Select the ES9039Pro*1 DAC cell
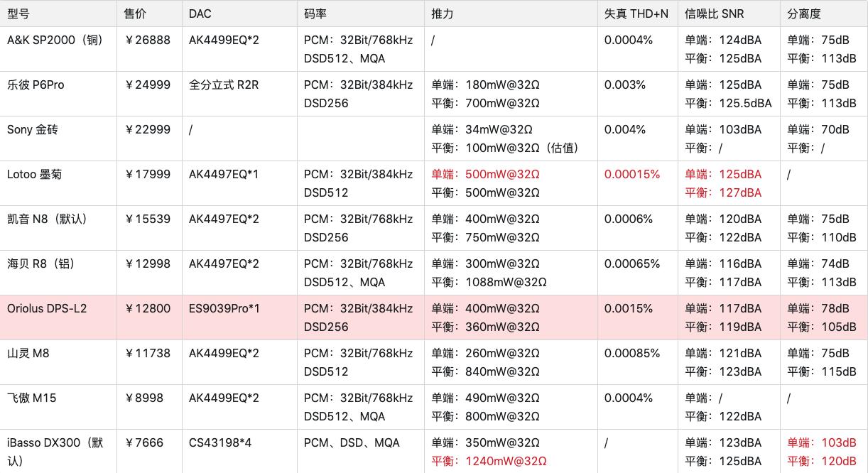This screenshot has height=473, width=868. [224, 309]
